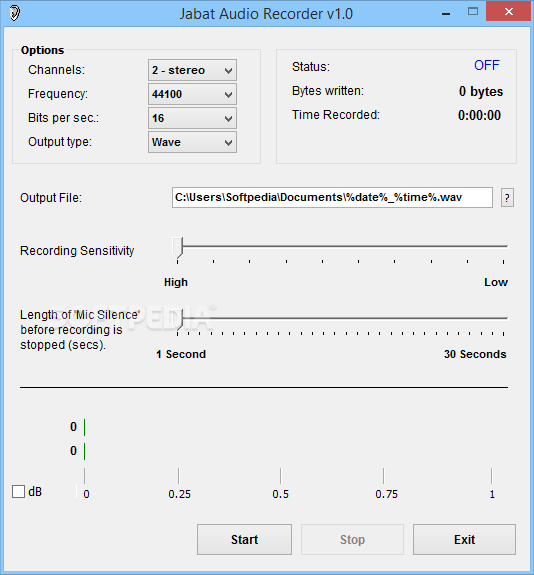Open the Output type dropdown showing Wave
This screenshot has height=575, width=534.
(x=192, y=142)
